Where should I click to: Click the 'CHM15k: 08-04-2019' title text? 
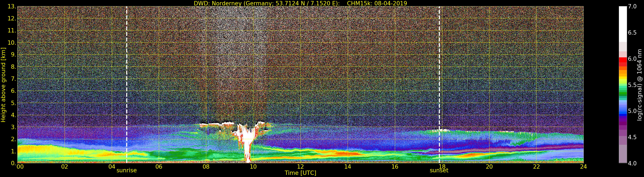377,3
